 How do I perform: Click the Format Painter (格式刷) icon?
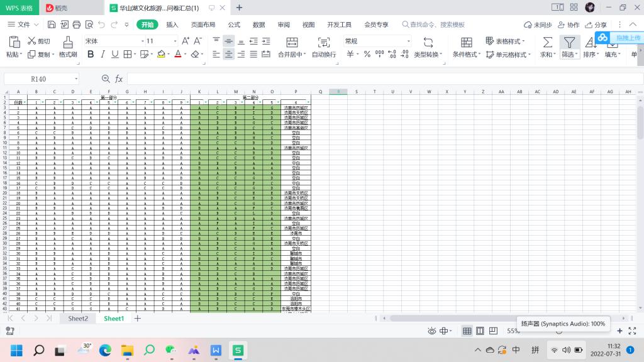coord(67,41)
